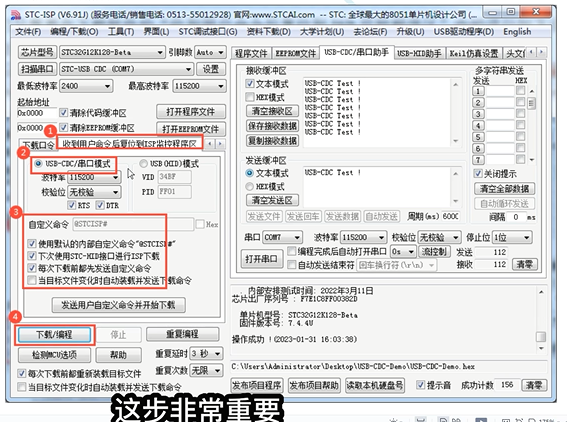The height and width of the screenshot is (422, 567).
Task: Toggle receive buffer 文本模式 checkbox
Action: click(250, 84)
